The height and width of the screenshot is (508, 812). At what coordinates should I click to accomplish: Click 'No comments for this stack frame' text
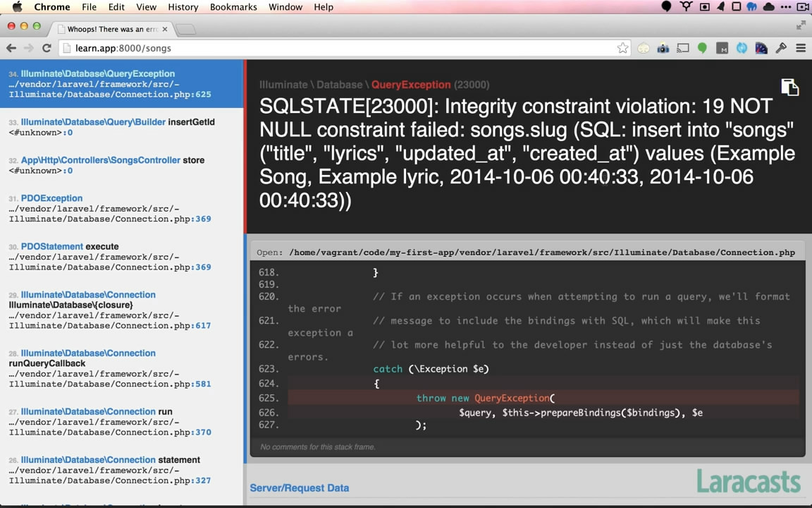318,447
